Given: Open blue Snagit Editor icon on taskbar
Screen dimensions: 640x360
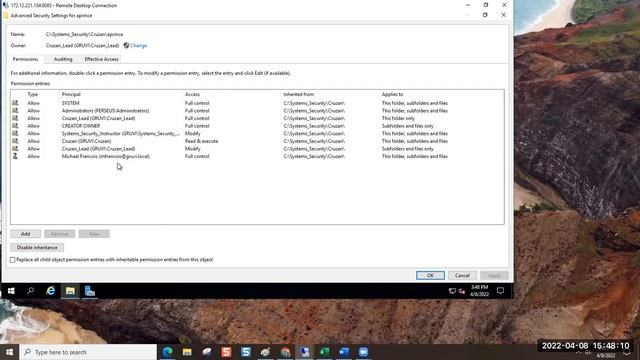Looking at the screenshot, I should point(246,352).
